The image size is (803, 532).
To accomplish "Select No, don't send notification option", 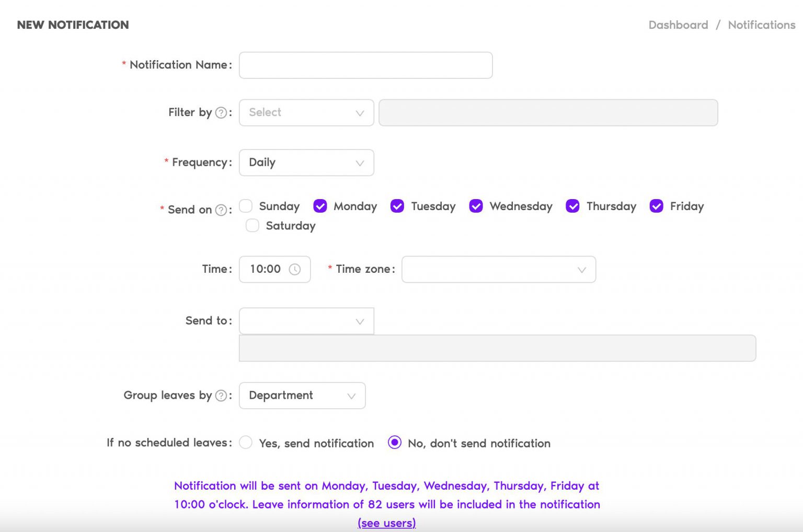I will click(395, 443).
